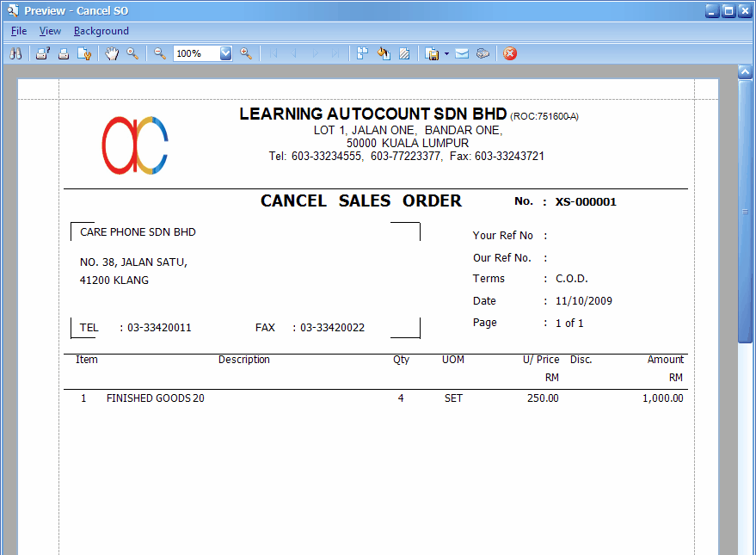This screenshot has width=756, height=555.
Task: Click the Send via E-Mail envelope icon
Action: pyautogui.click(x=462, y=53)
